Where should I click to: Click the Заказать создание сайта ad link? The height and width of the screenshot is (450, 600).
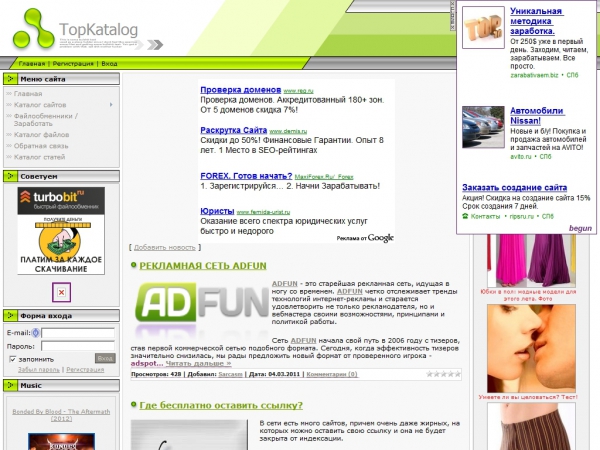tap(514, 188)
